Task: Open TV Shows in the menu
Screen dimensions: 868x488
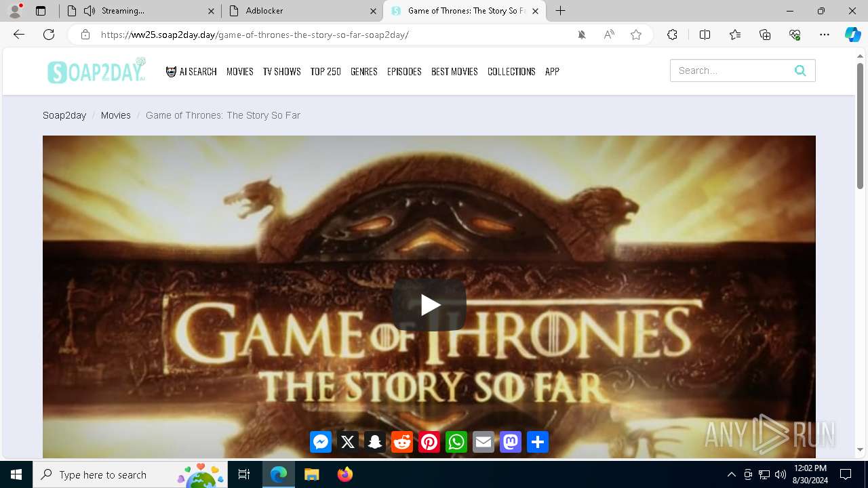Action: (282, 71)
